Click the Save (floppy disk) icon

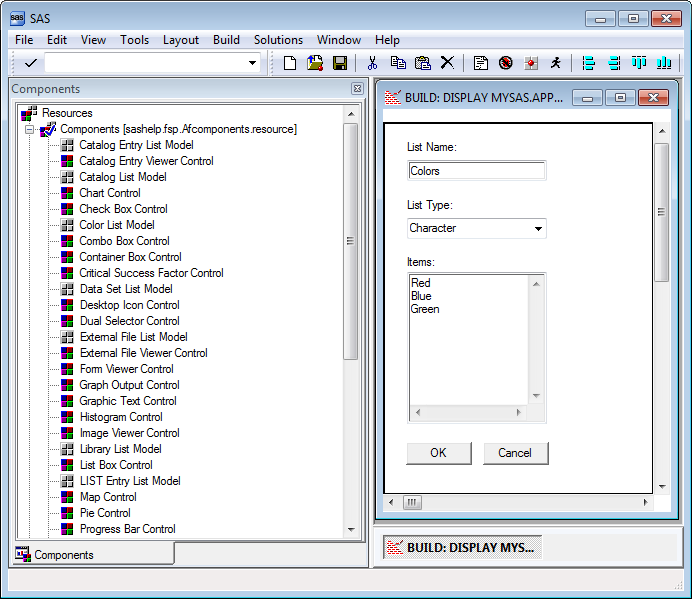[339, 63]
